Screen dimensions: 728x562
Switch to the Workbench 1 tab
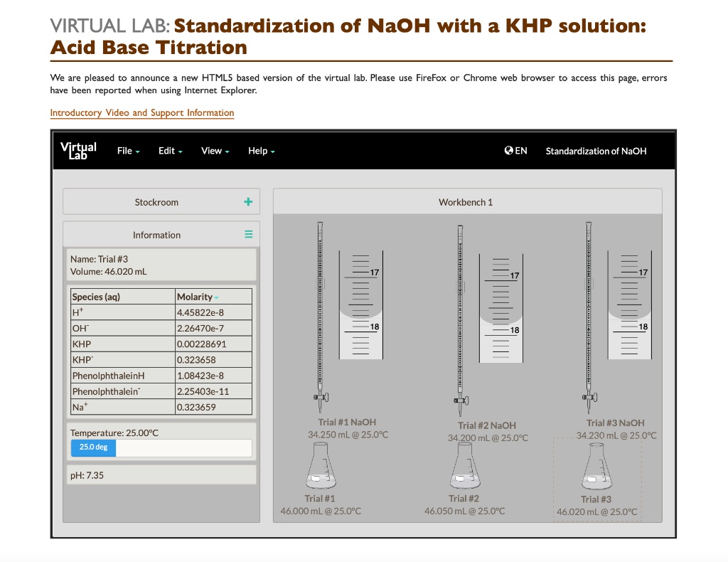[466, 201]
